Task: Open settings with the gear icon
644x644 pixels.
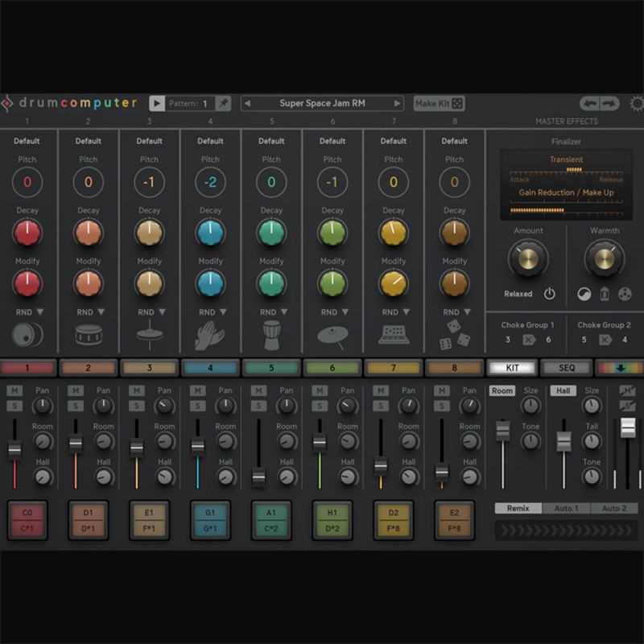Action: (x=637, y=103)
